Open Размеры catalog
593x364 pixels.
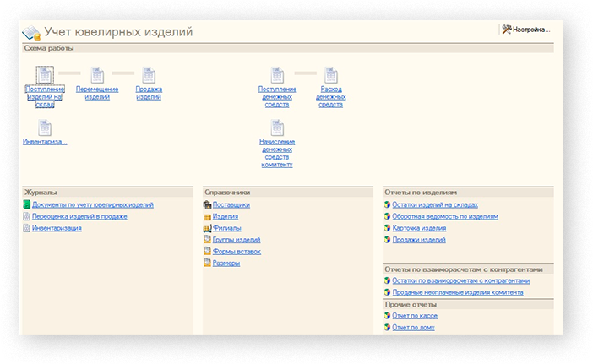[x=226, y=263]
